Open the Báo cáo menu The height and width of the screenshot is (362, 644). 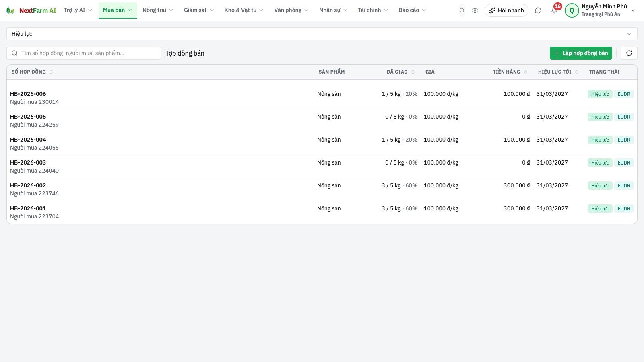point(412,10)
